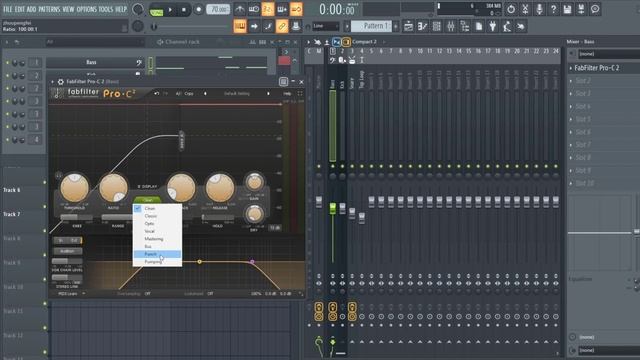Open the green Clean style dropdown button
The image size is (640, 360).
coord(147,200)
